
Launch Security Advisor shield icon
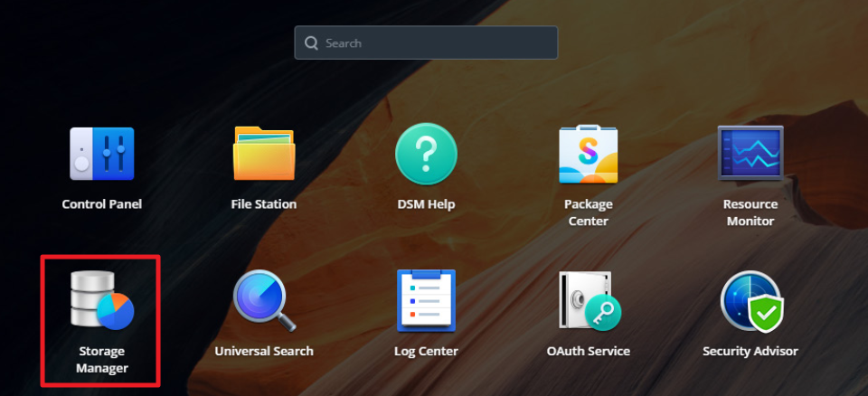click(750, 301)
